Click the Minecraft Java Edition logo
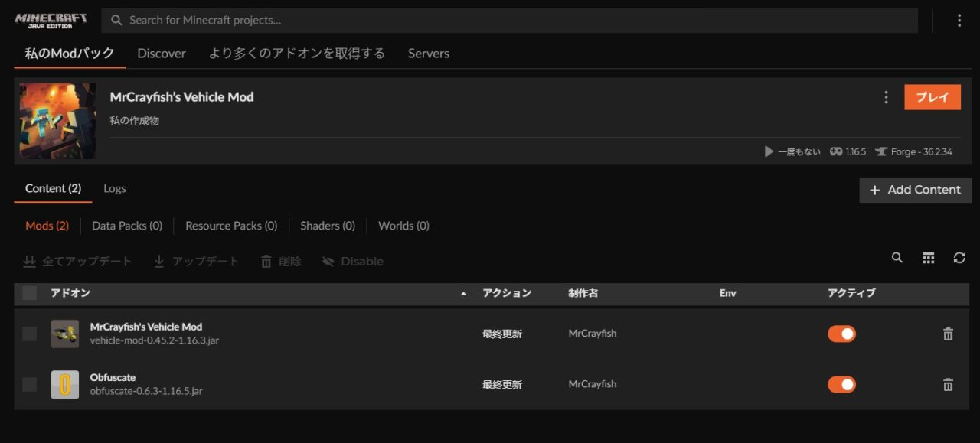Viewport: 980px width, 443px height. tap(51, 20)
